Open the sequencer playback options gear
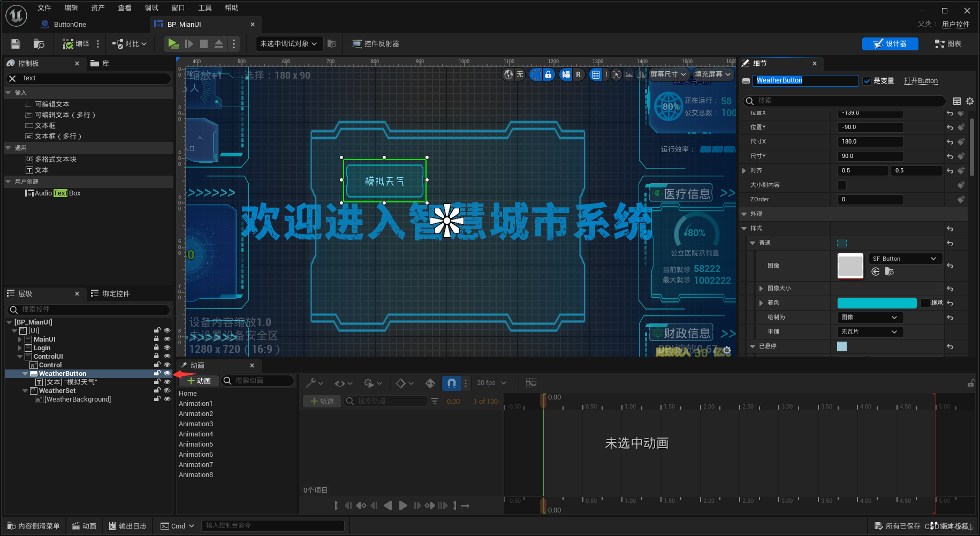980x536 pixels. pos(373,383)
